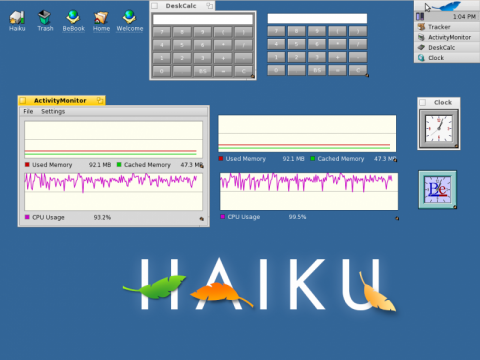Click the desktop DeskCalc replicant's drag handle

(367, 76)
